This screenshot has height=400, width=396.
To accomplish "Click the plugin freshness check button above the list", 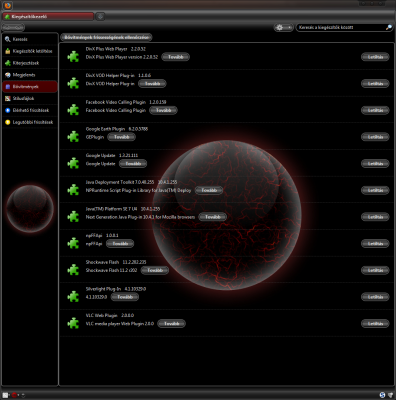I will click(x=106, y=37).
